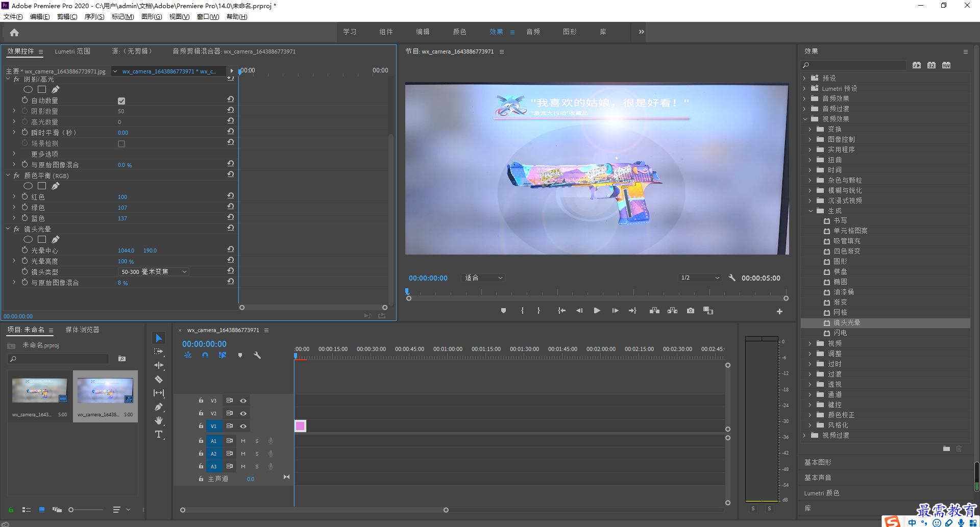Open the 镜头类型 dropdown 50-300 毫米变焦
The image size is (980, 527).
click(154, 271)
